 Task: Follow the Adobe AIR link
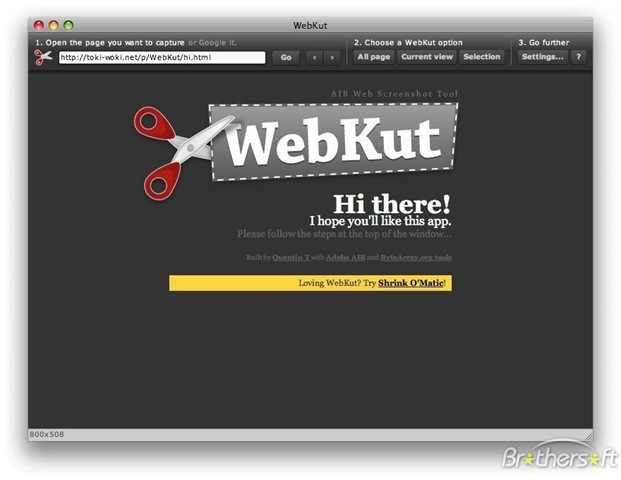[345, 258]
